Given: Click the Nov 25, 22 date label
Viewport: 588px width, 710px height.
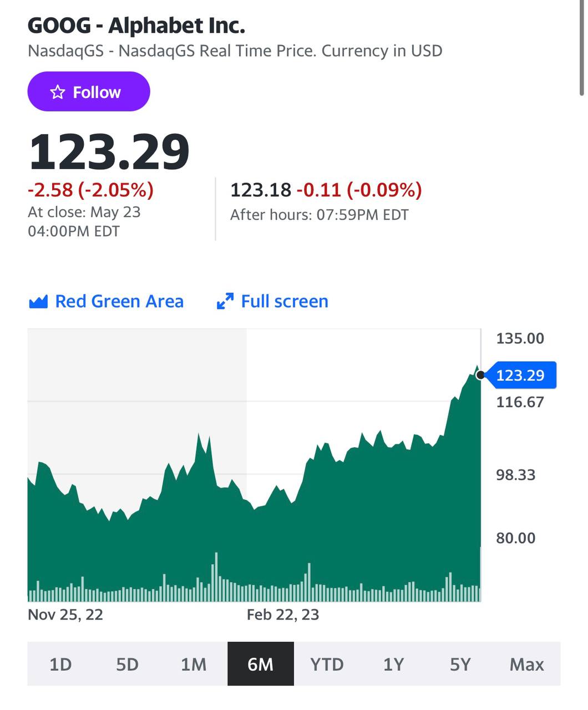Looking at the screenshot, I should pyautogui.click(x=65, y=615).
